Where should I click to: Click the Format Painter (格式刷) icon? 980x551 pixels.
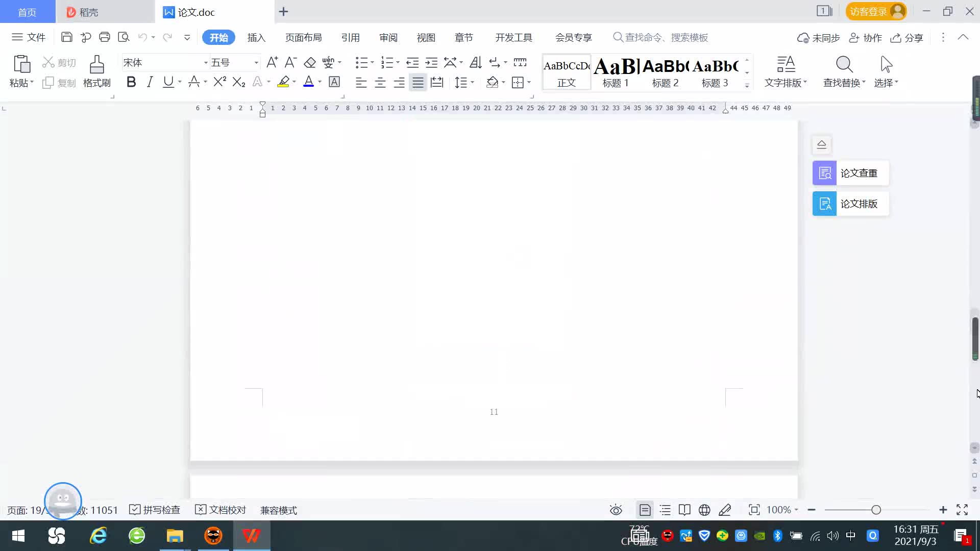pos(96,65)
